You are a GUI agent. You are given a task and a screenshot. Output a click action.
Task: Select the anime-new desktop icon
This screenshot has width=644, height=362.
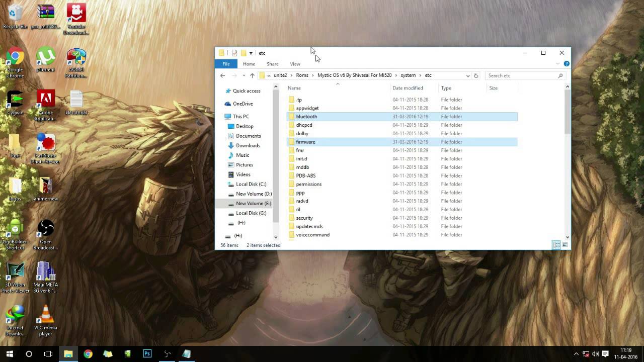point(46,189)
